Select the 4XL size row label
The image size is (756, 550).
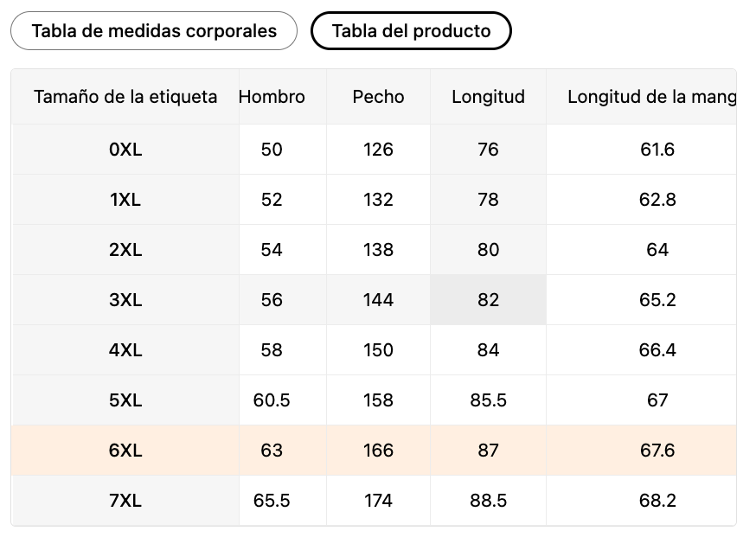coord(125,350)
